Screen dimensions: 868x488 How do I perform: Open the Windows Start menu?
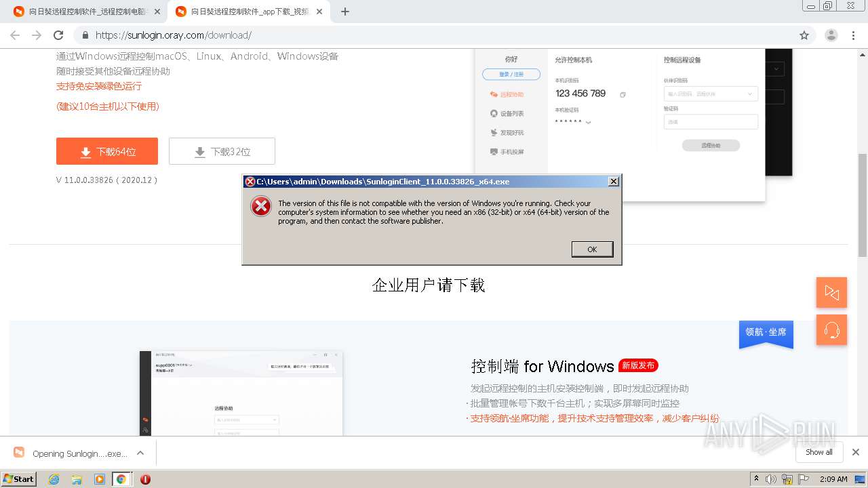[19, 479]
